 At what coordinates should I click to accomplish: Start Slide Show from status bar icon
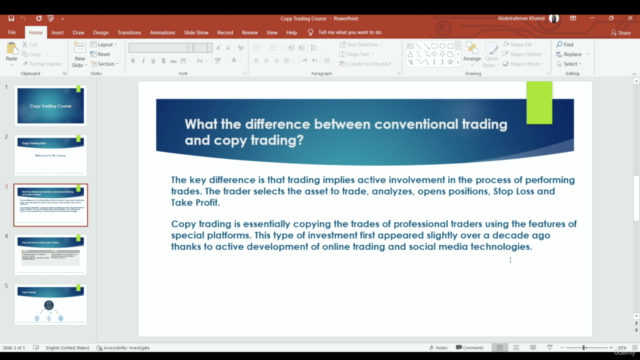[550, 348]
